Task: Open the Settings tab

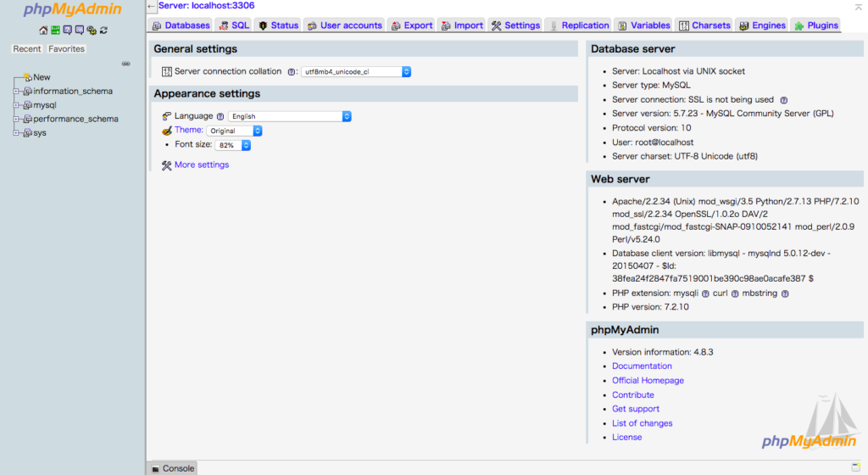Action: pos(515,25)
